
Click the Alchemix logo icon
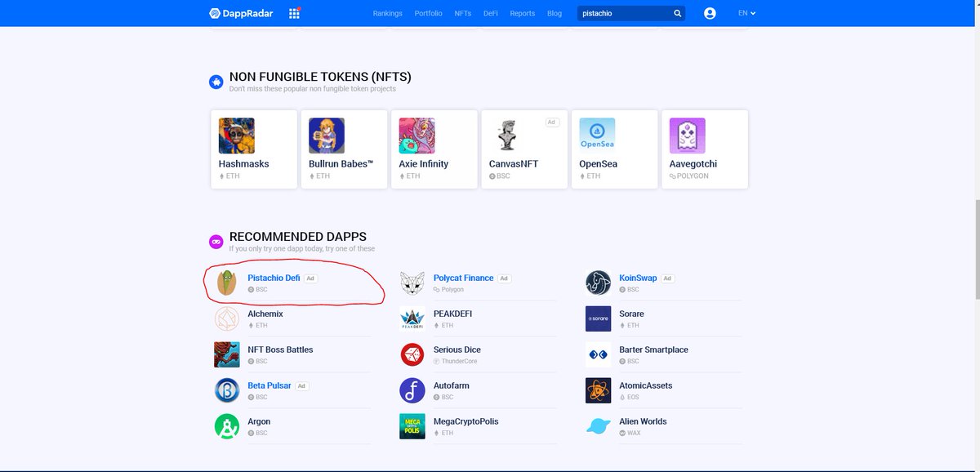[x=226, y=319]
